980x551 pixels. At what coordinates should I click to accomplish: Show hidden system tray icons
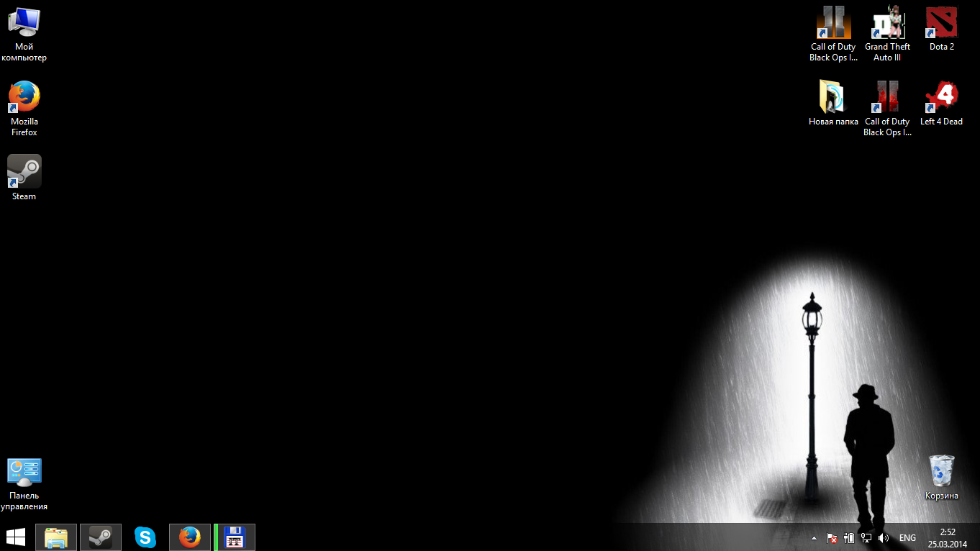click(x=814, y=538)
